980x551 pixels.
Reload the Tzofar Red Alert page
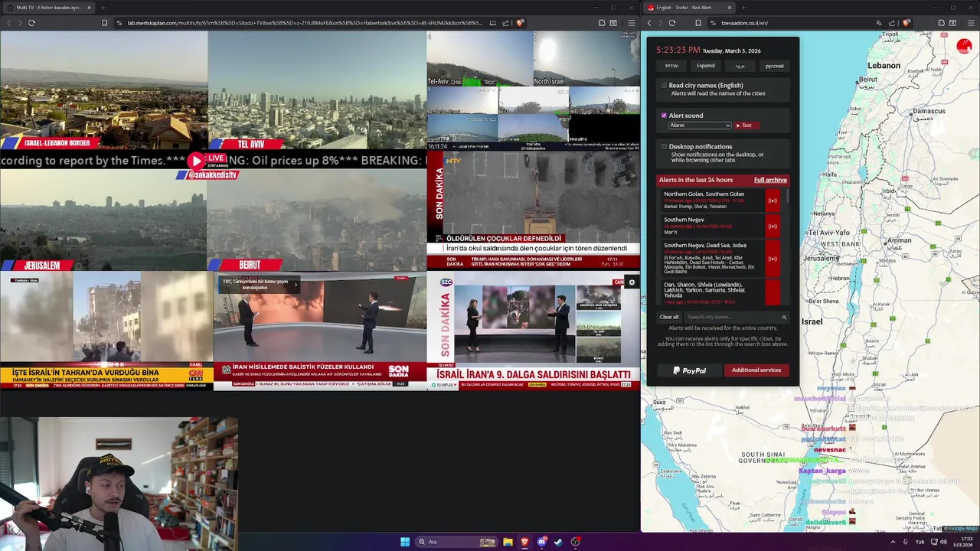(x=672, y=23)
